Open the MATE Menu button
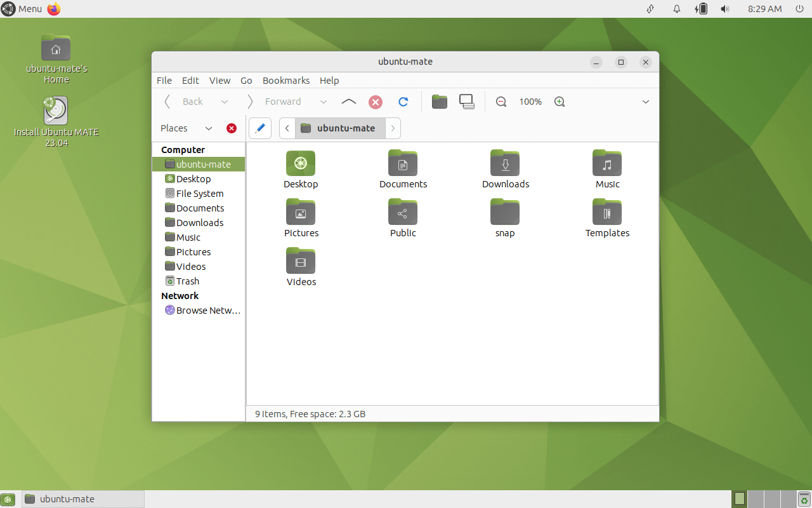 (x=22, y=9)
